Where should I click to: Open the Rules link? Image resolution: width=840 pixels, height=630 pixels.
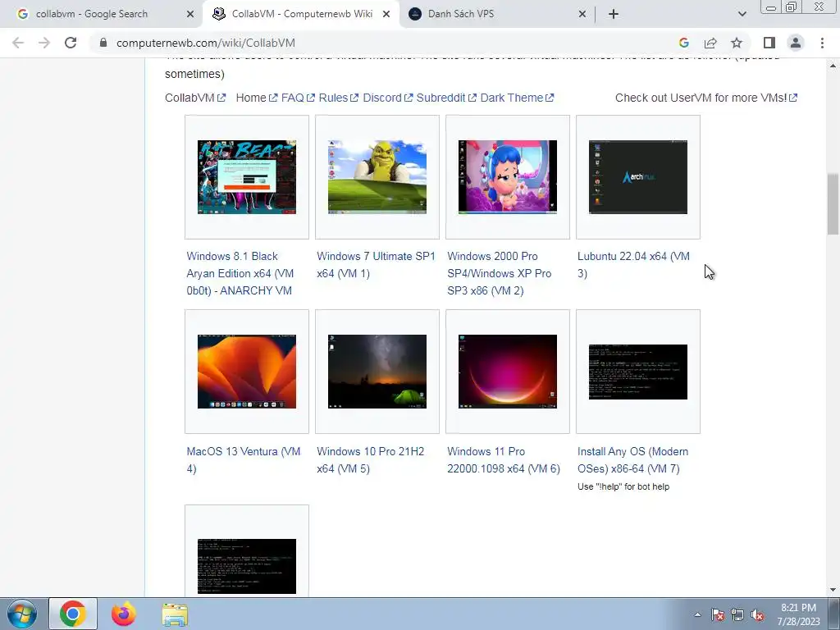tap(338, 98)
